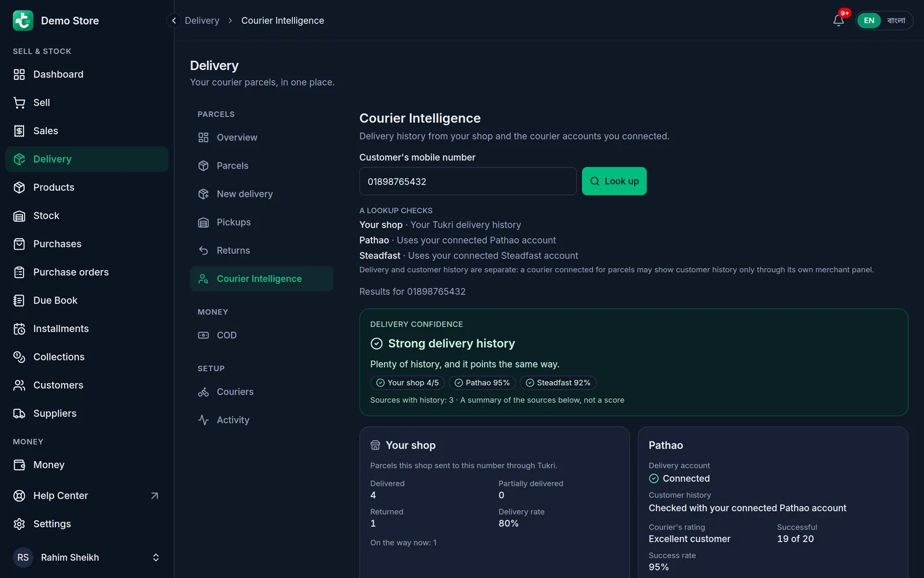This screenshot has height=578, width=924.
Task: Collapse sidebar with the back chevron
Action: (174, 21)
